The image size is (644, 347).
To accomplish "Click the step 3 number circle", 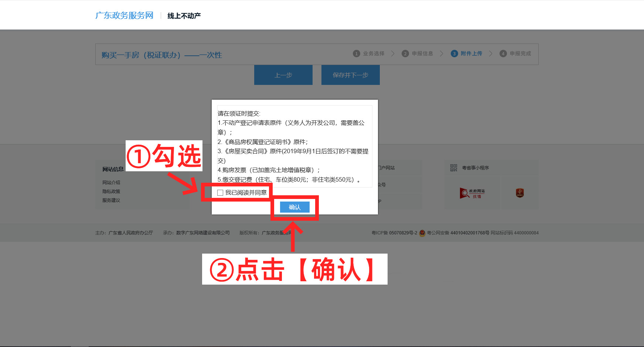I will [x=454, y=54].
